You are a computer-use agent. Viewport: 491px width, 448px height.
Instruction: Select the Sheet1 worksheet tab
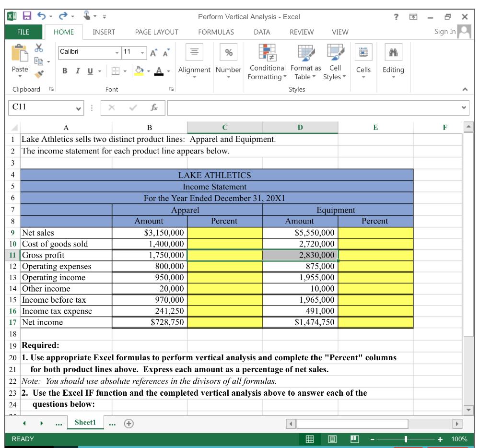click(85, 423)
